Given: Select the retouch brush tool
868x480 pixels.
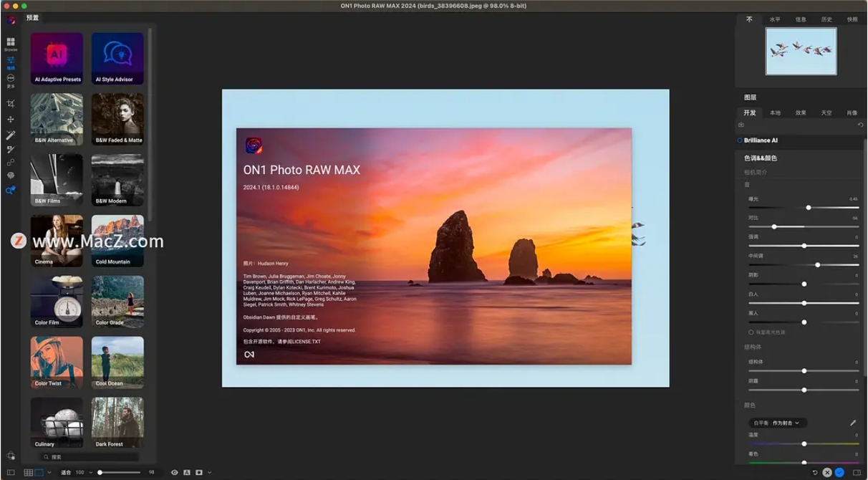Looking at the screenshot, I should [x=11, y=150].
